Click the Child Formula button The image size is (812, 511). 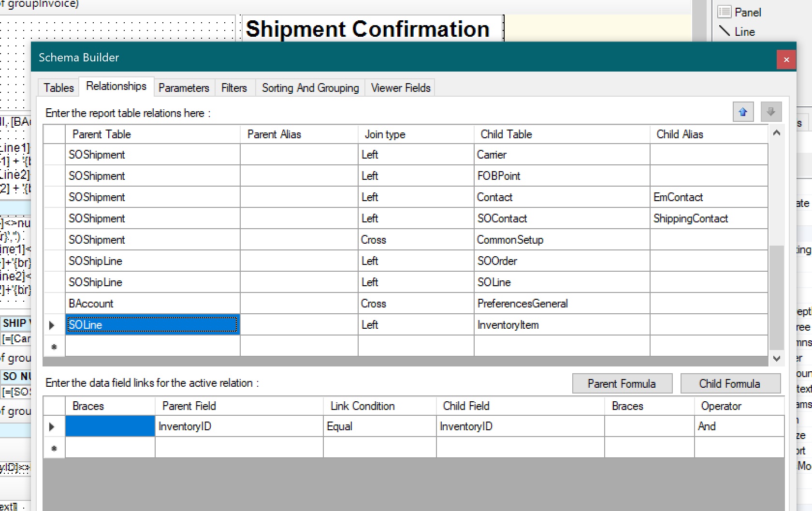click(730, 384)
